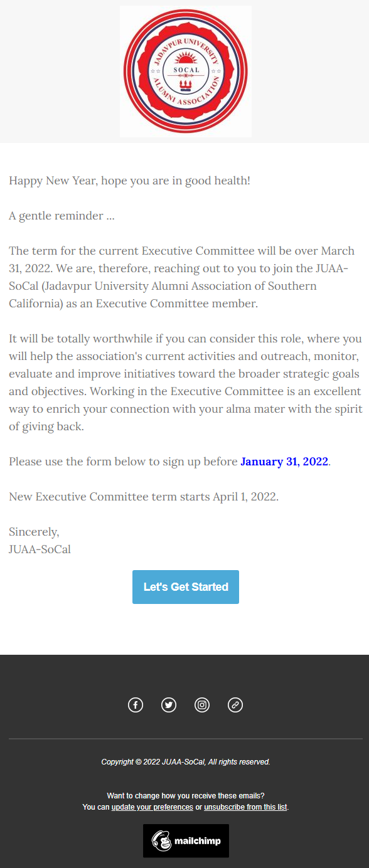Click the 'A gentle reminder ...' line
The width and height of the screenshot is (369, 868).
click(x=61, y=216)
